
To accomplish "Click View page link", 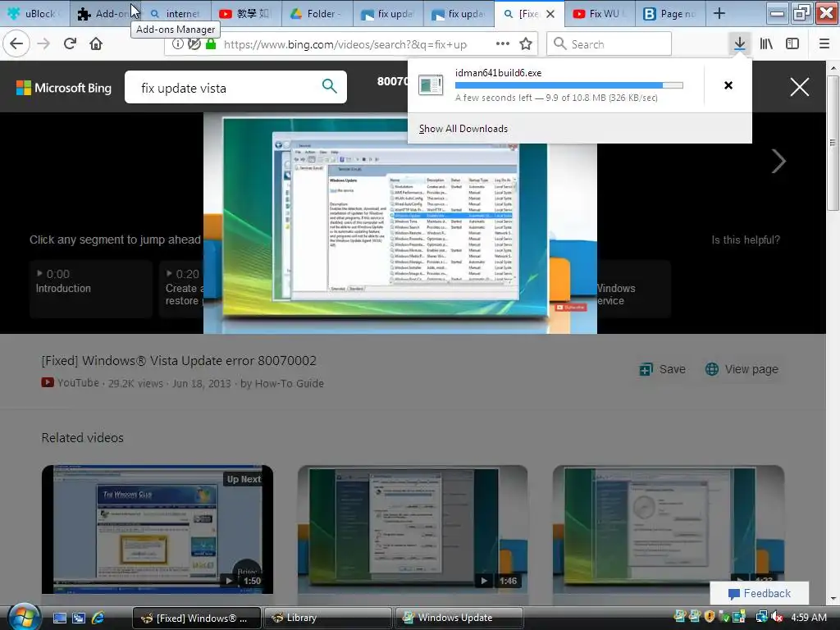I will pos(742,369).
